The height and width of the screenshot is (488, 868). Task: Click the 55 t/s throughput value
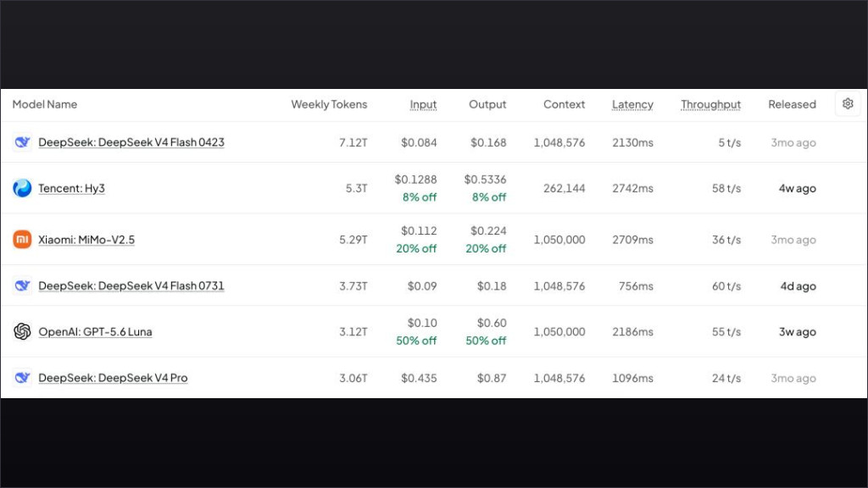point(726,331)
